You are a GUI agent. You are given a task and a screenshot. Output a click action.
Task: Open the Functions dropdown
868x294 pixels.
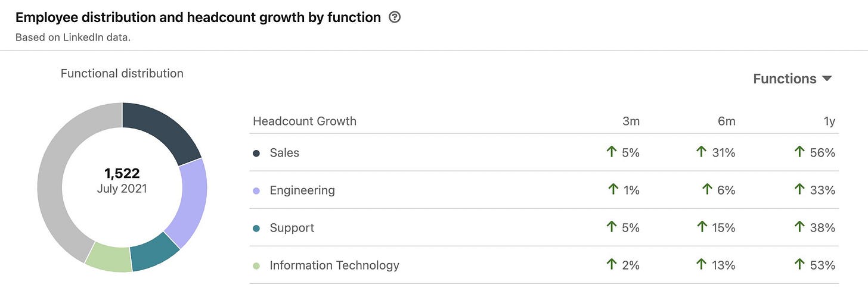click(792, 79)
